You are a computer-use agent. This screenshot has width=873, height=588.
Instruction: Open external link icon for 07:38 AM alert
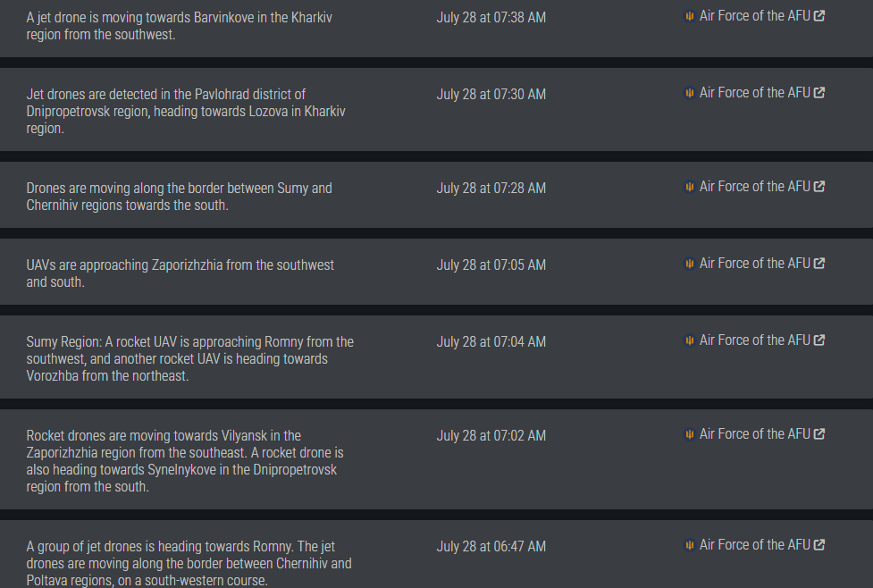819,15
